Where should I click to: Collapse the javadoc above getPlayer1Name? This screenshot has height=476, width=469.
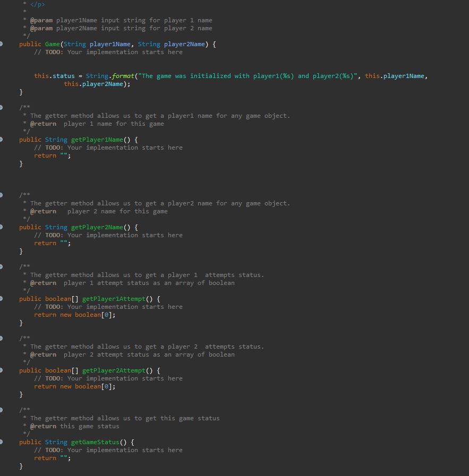(3, 107)
